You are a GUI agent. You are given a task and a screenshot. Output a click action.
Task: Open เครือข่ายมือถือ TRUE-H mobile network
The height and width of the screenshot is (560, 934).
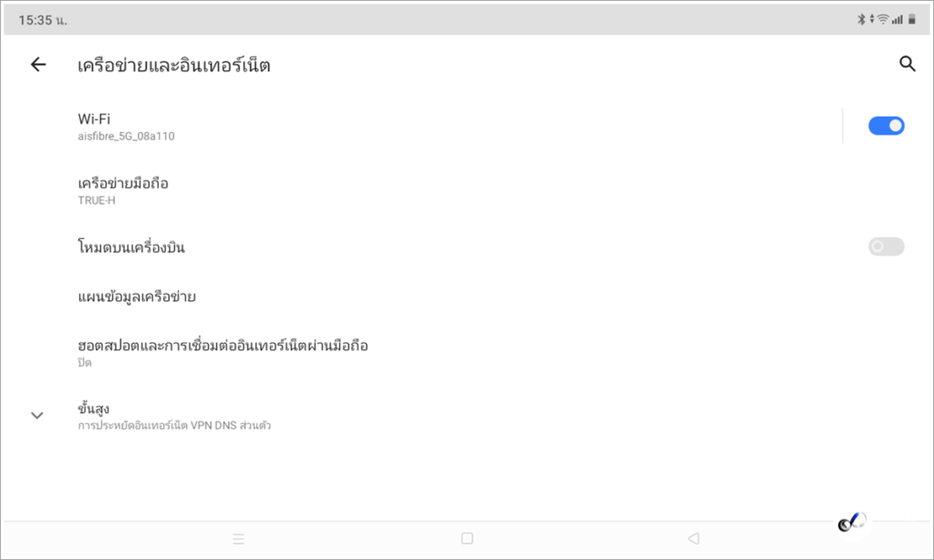click(x=467, y=191)
